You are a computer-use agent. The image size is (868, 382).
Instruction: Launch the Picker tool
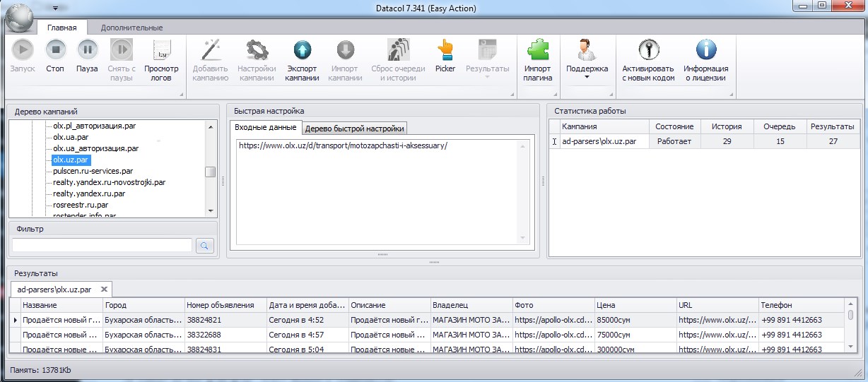coord(445,50)
